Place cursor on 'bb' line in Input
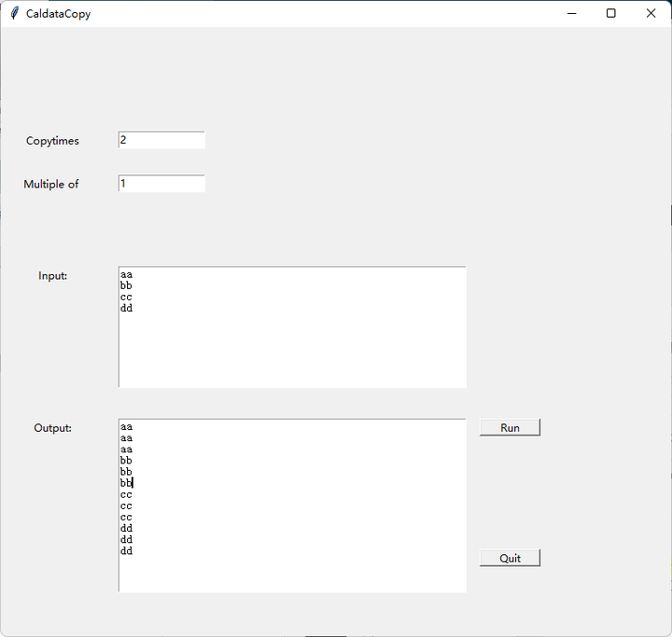Screen dimensions: 672x637 click(x=126, y=285)
